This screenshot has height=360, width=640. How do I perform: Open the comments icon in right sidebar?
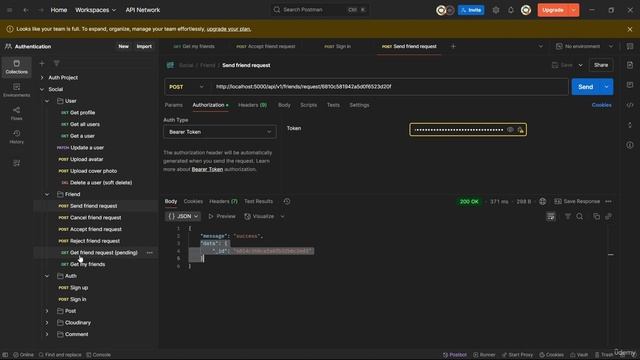tap(630, 85)
